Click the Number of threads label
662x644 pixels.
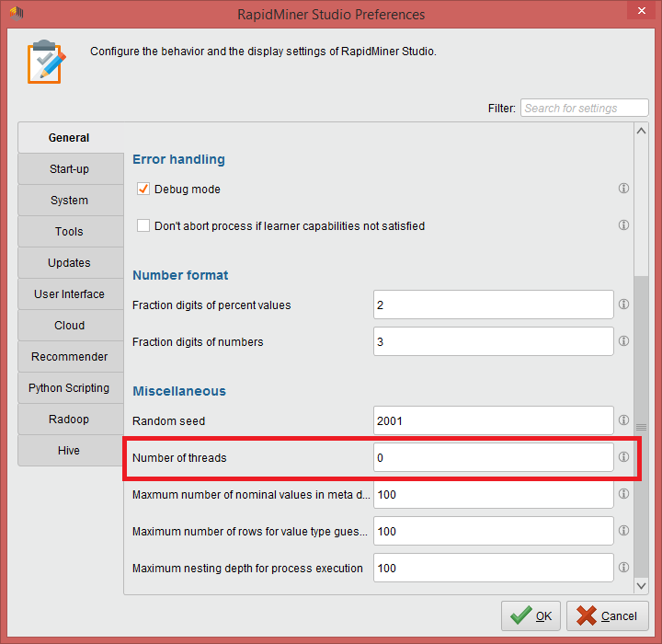[179, 457]
